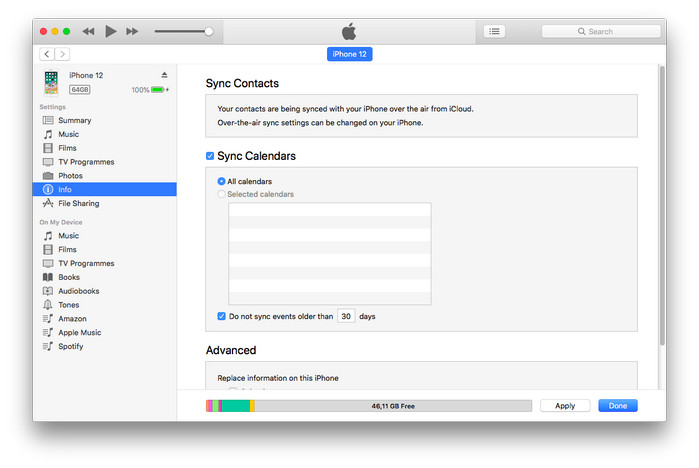The image size is (699, 468).
Task: Open Films under On My Device
Action: point(104,250)
